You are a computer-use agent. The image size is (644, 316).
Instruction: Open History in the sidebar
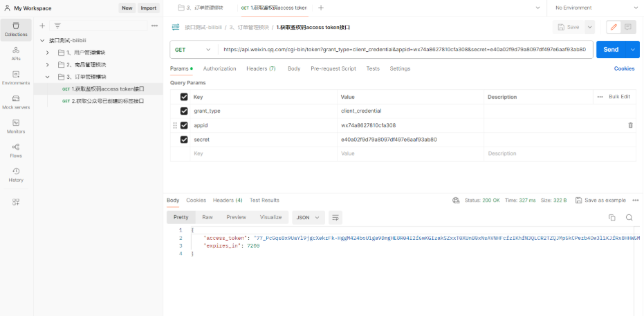tap(16, 174)
